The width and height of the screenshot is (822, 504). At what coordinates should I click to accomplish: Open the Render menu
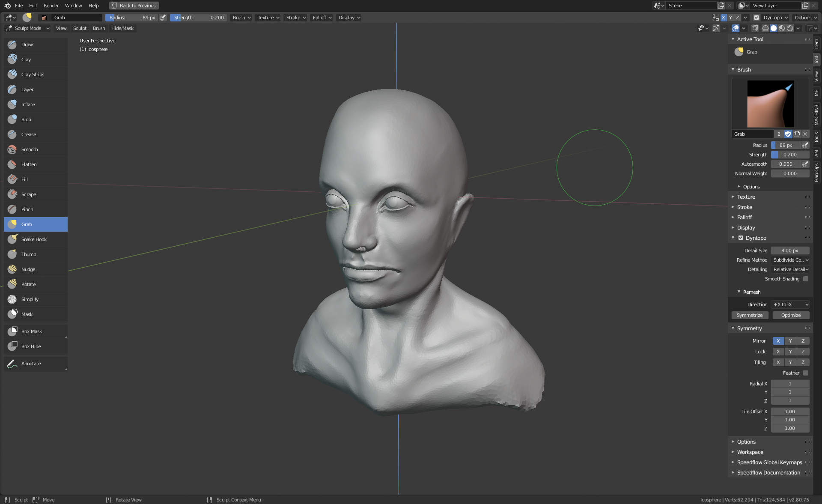point(51,6)
